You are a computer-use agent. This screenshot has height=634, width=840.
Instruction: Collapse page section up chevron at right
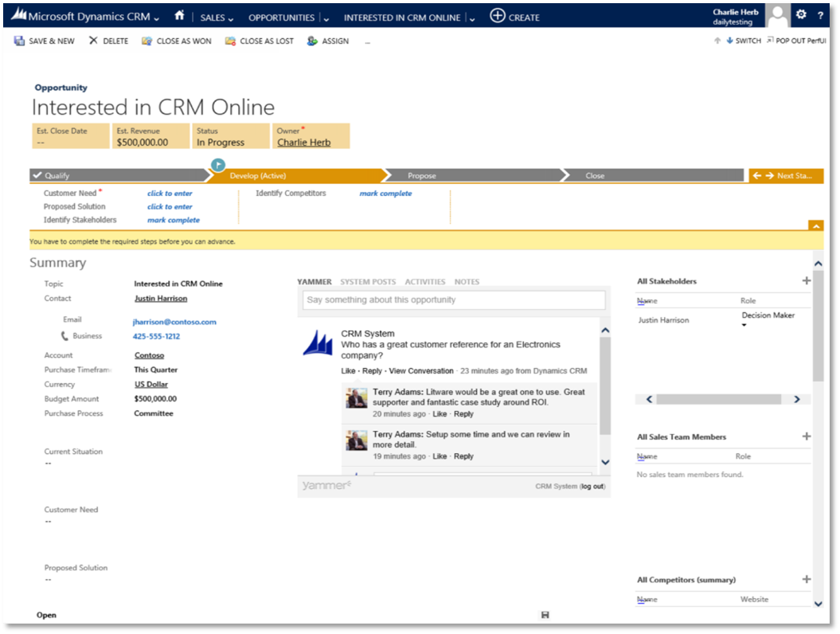coord(818,263)
